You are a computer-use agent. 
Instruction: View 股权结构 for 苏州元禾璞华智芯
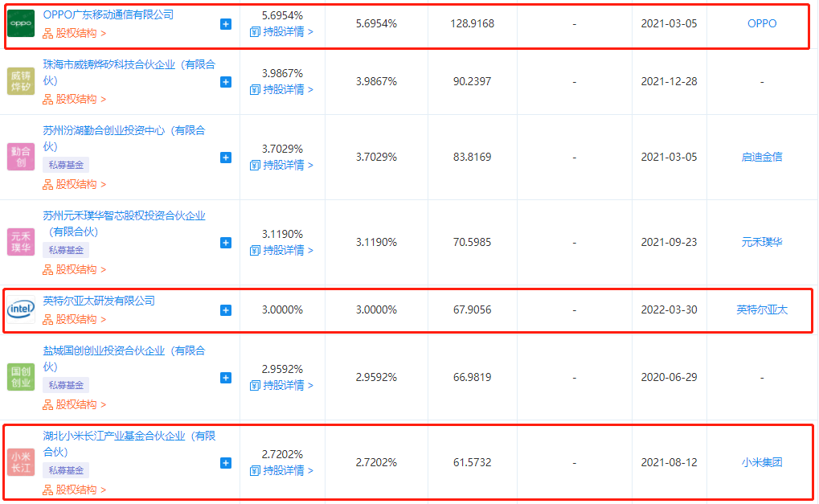click(x=75, y=269)
